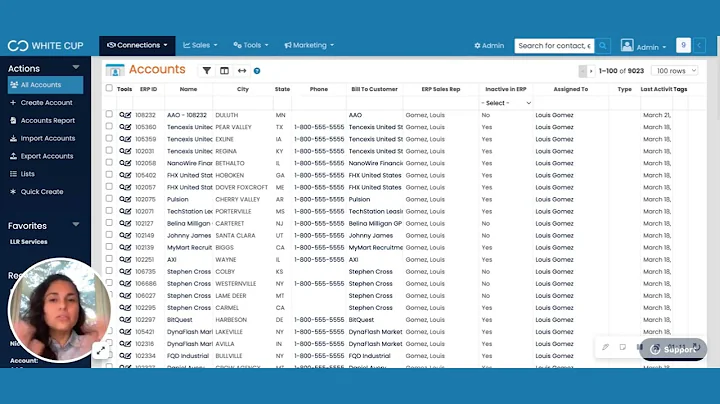
Task: Click the White Cup logo
Action: [x=45, y=45]
